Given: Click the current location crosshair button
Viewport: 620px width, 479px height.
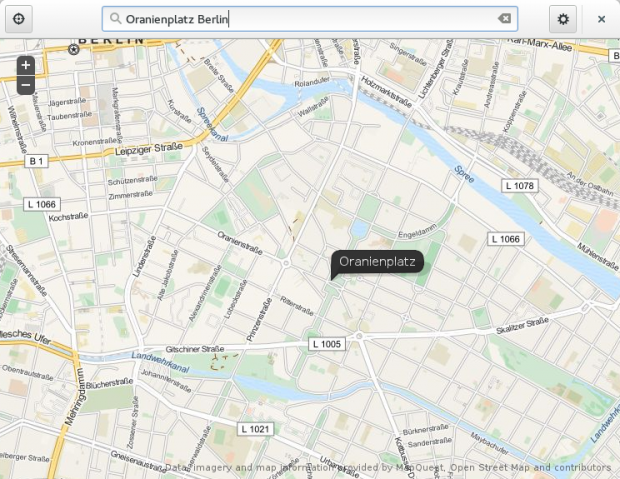Looking at the screenshot, I should pos(18,18).
